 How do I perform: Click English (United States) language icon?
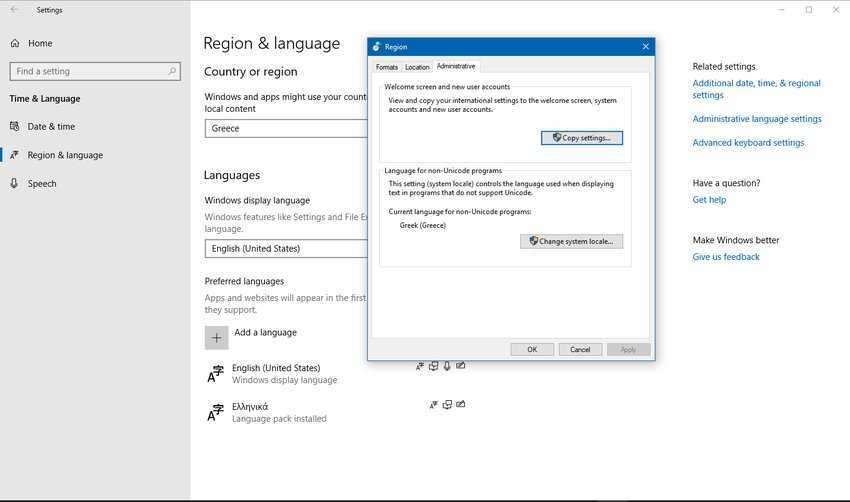pos(215,374)
